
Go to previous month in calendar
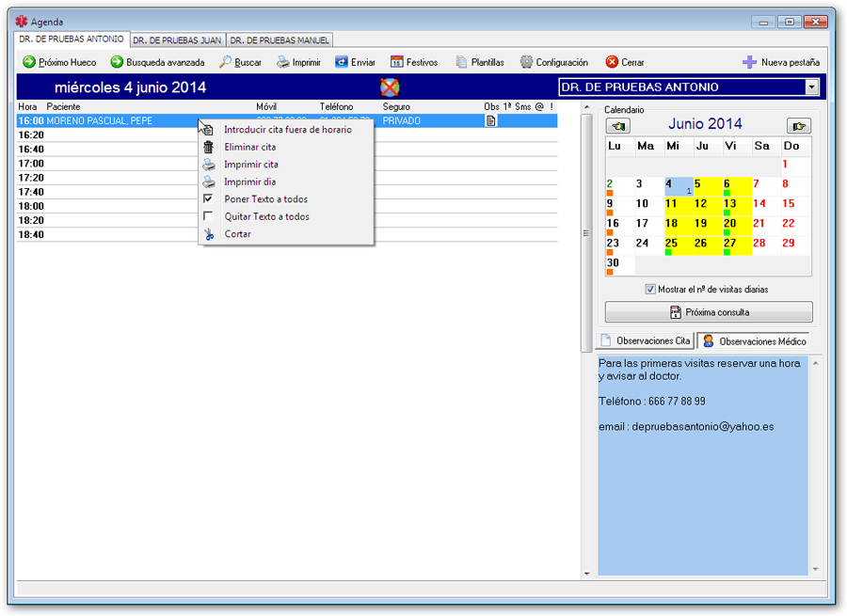(618, 125)
